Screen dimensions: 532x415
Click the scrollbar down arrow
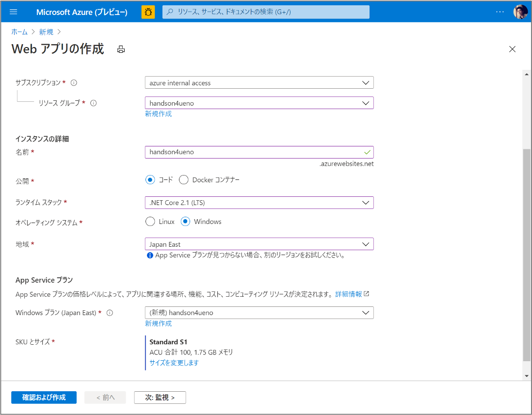pyautogui.click(x=526, y=376)
